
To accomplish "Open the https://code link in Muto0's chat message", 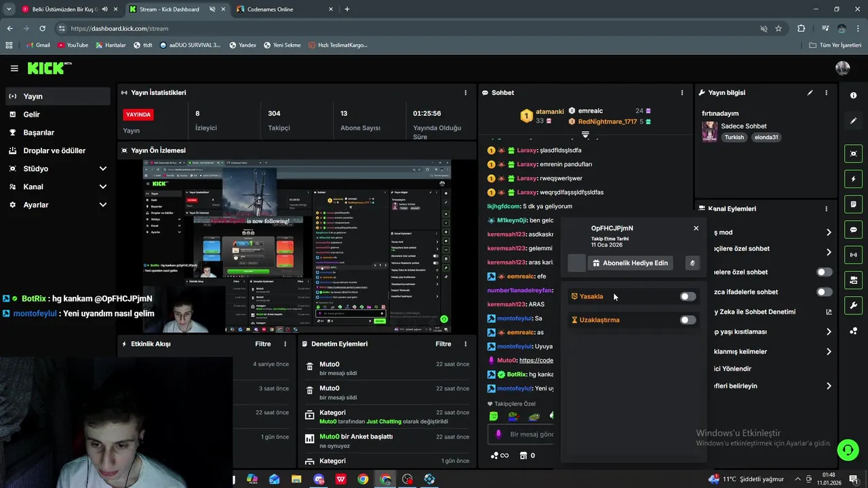I will [536, 361].
